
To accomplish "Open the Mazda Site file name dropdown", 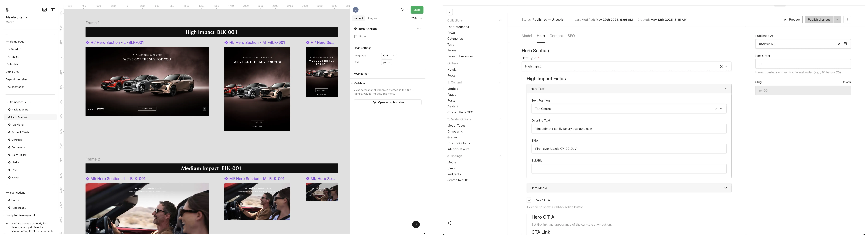I will (x=27, y=18).
